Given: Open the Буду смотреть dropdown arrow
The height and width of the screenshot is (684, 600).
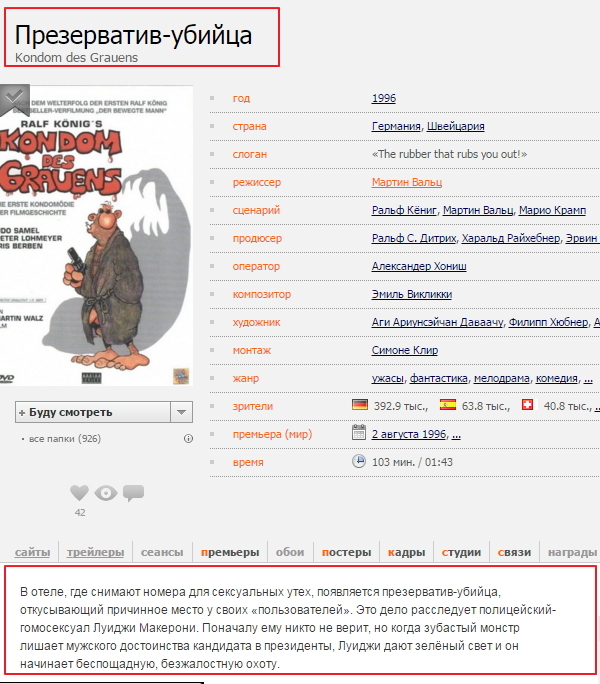Looking at the screenshot, I should [181, 412].
